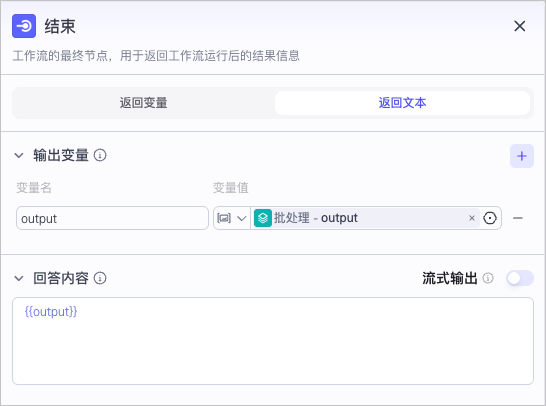
Task: Open the variable value type dropdown
Action: [x=232, y=218]
